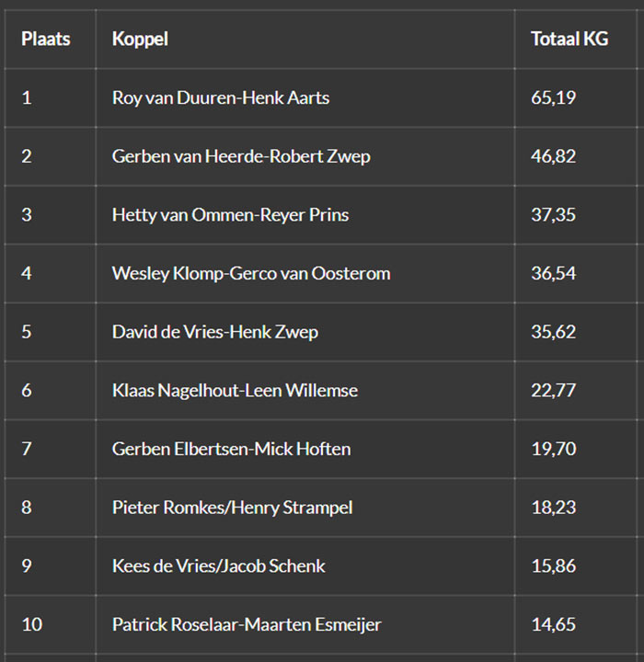This screenshot has width=644, height=662.
Task: Select the 14,65 total value
Action: pos(553,625)
